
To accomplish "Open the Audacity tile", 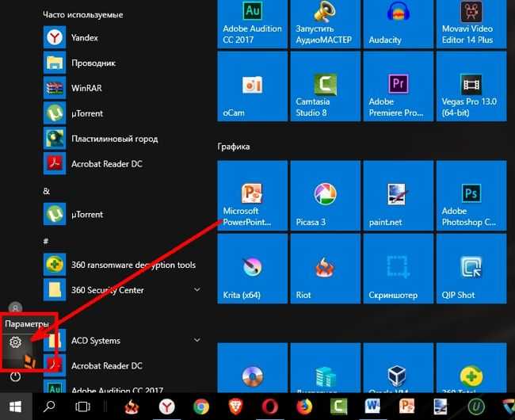I will point(398,25).
